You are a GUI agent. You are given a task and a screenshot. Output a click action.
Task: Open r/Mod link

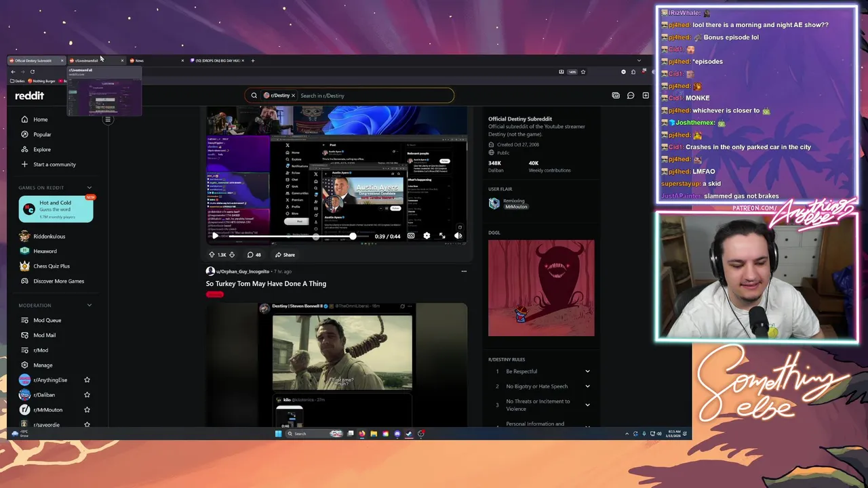tap(41, 350)
